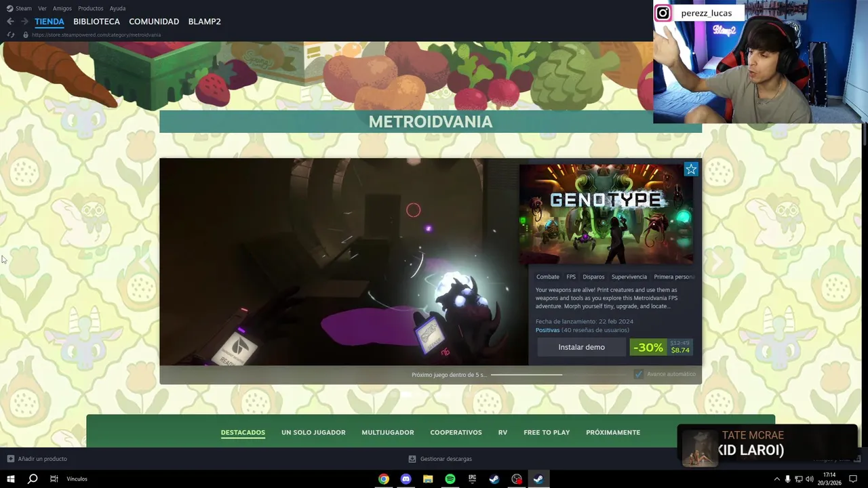Viewport: 868px width, 488px height.
Task: Open the red circular app on the taskbar
Action: [x=517, y=479]
